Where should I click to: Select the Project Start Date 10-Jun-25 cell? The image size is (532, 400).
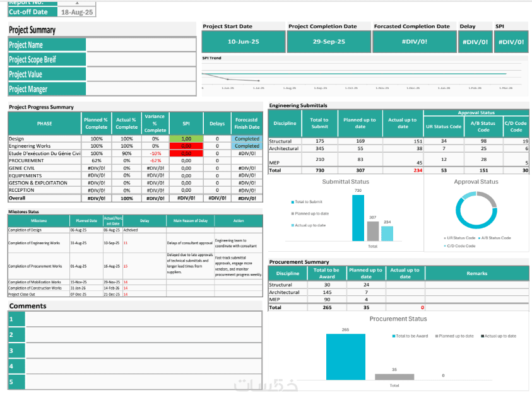coord(243,42)
